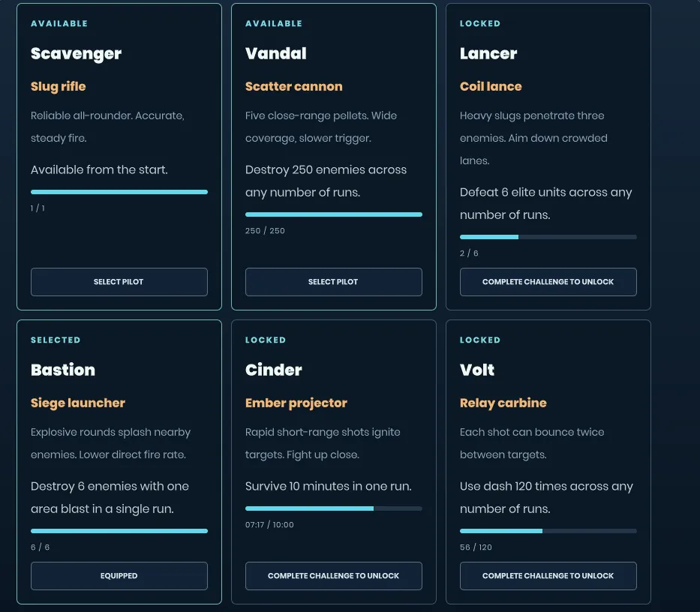Click the 250 / 250 progress count
Screen dimensions: 700x612
tap(265, 231)
